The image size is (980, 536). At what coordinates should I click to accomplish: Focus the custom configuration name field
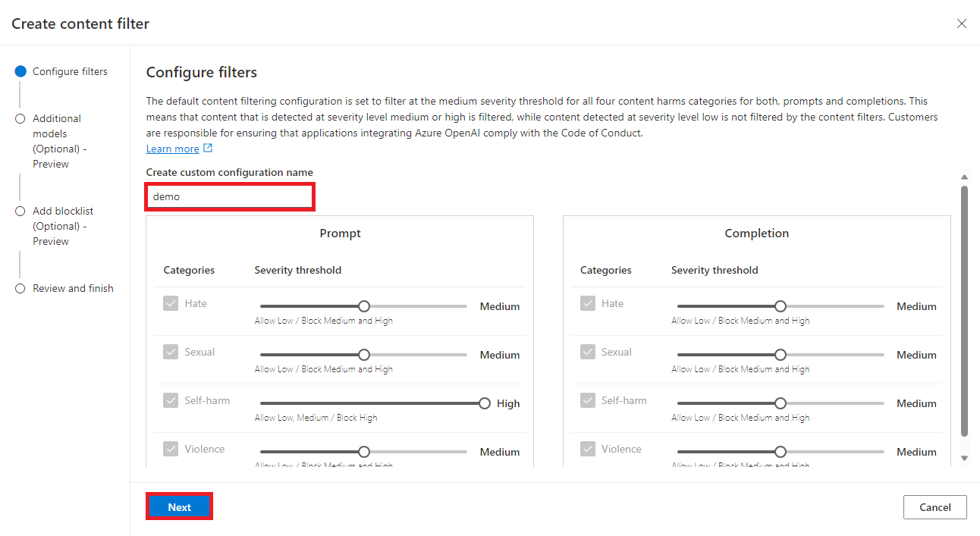click(x=229, y=196)
